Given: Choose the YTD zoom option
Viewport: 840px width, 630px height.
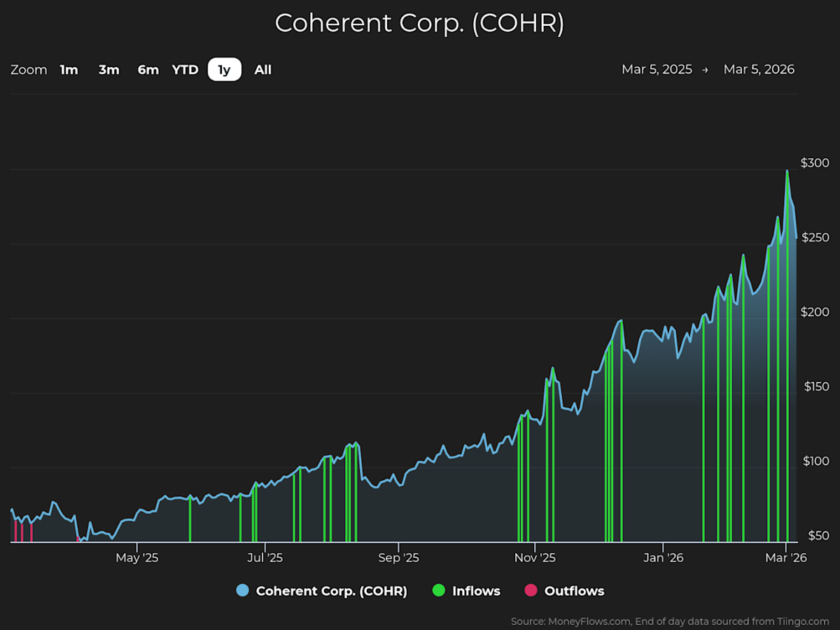Looking at the screenshot, I should (x=185, y=70).
